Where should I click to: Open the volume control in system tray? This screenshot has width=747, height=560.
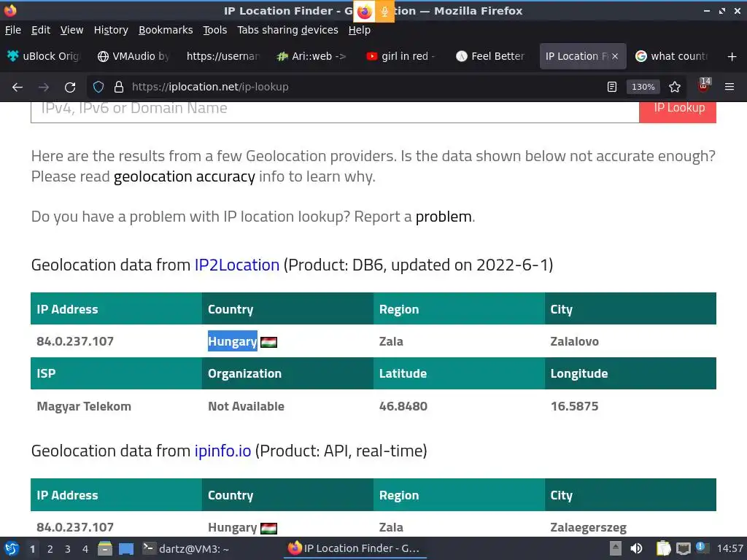(636, 548)
